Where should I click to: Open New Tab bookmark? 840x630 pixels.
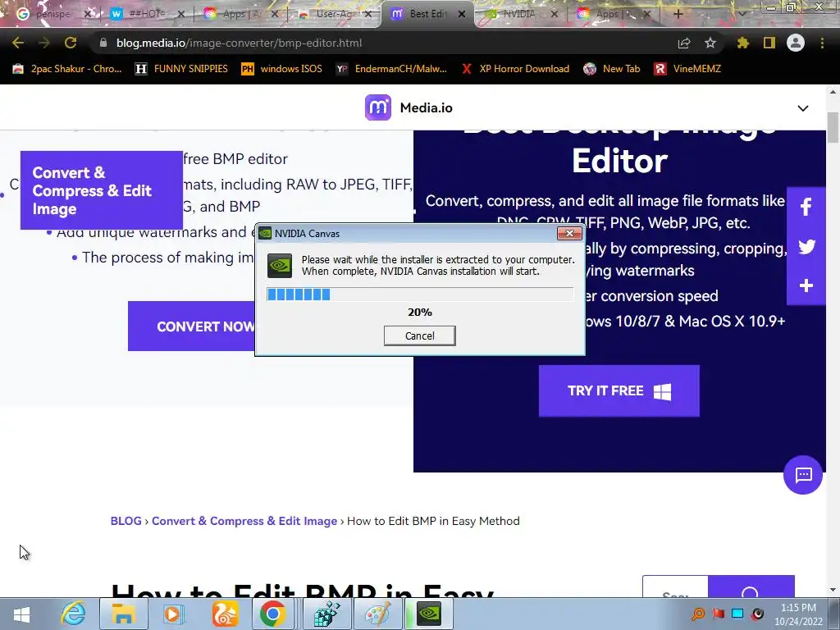point(612,69)
